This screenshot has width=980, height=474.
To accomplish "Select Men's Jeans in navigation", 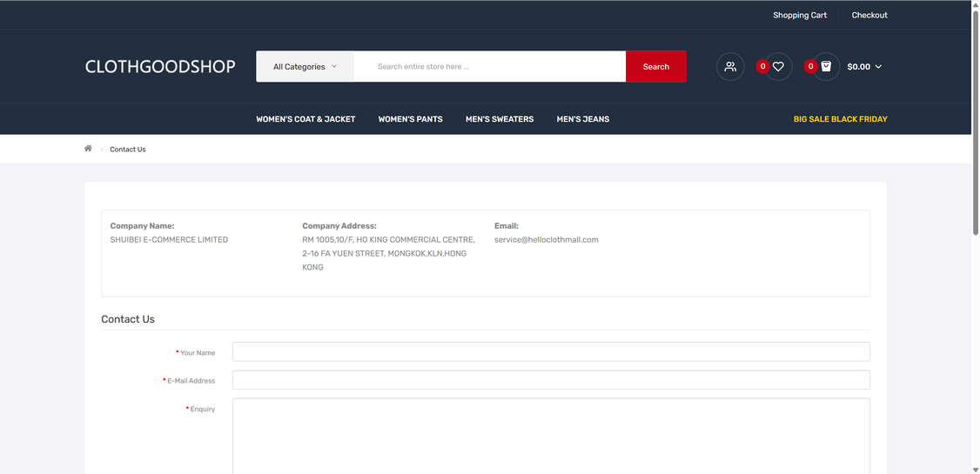I will 582,119.
